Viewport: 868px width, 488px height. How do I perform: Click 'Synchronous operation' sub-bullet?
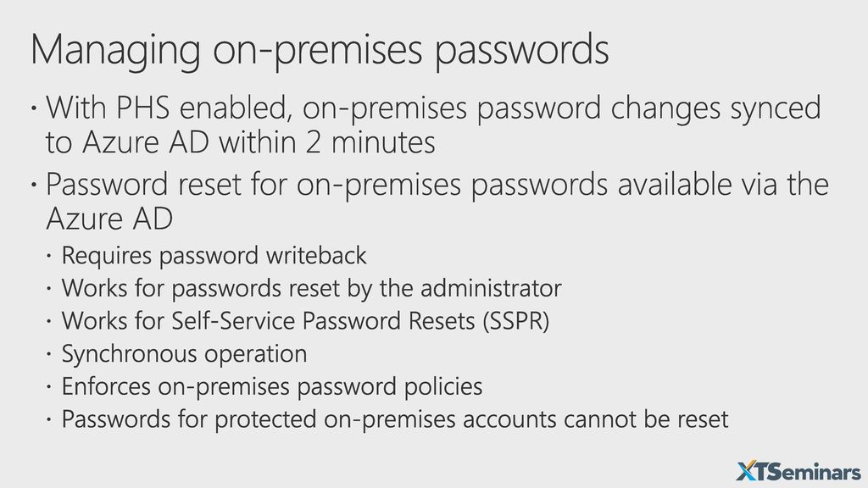pos(184,354)
